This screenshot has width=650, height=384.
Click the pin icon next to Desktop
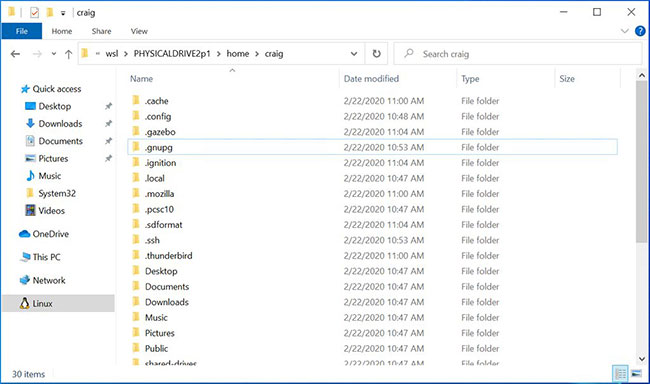click(108, 106)
